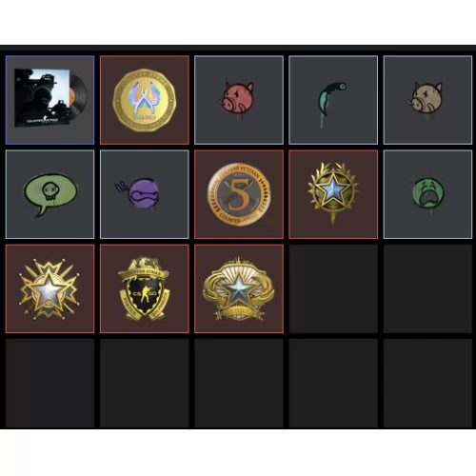Select the teal karambit knife graffiti

pos(333,100)
